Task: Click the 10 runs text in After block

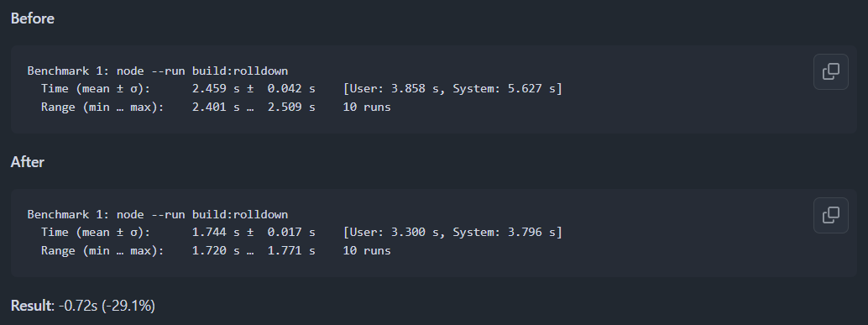Action: [x=367, y=250]
